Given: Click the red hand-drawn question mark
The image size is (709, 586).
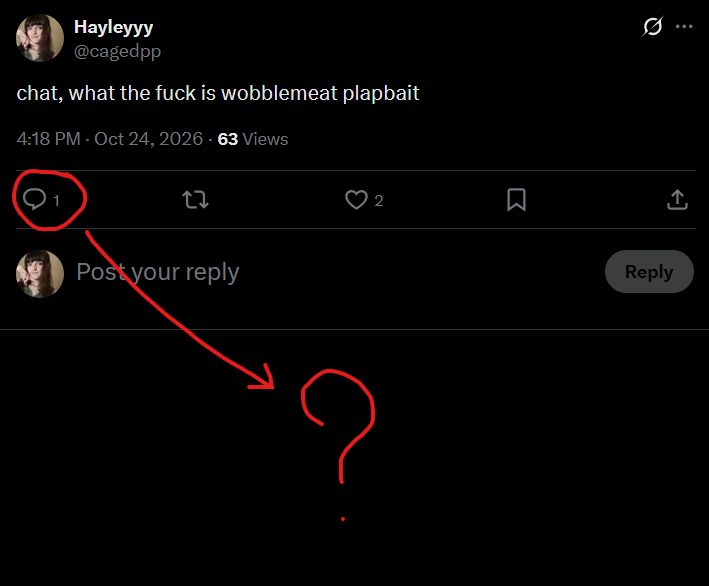Looking at the screenshot, I should coord(338,445).
